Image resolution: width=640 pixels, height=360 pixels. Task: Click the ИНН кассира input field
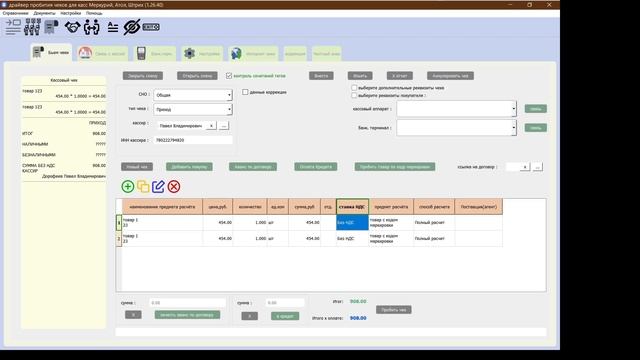click(x=193, y=140)
